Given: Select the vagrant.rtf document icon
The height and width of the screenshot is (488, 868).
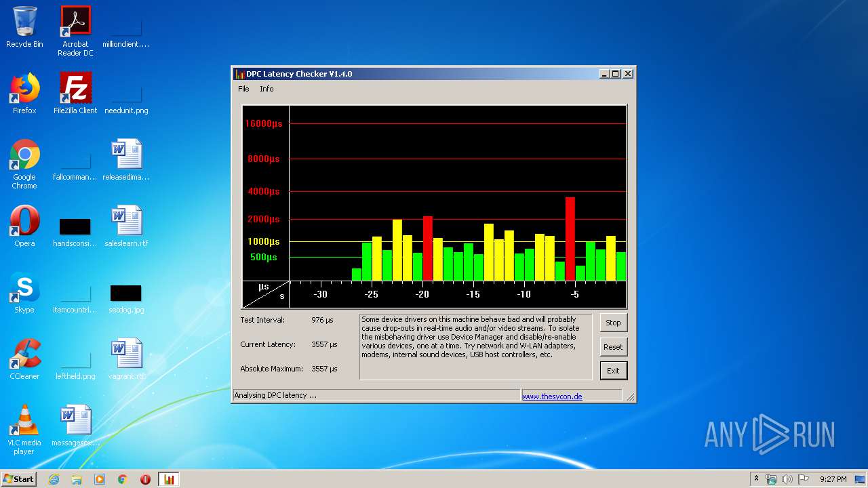Looking at the screenshot, I should 126,359.
